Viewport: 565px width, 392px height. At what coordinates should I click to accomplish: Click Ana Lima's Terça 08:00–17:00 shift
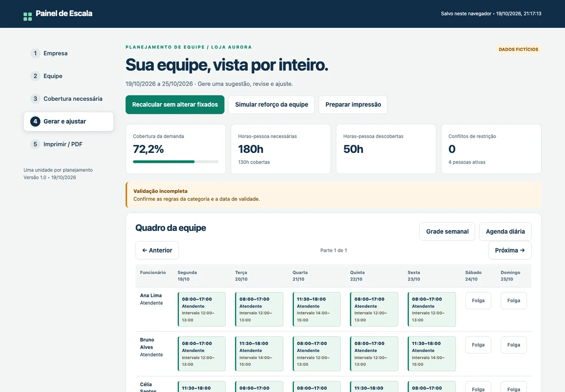pyautogui.click(x=259, y=309)
